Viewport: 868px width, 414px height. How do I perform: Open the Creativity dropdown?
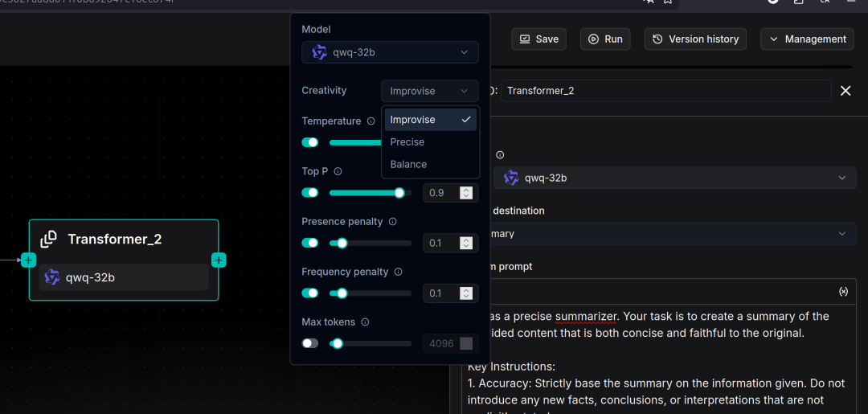429,92
